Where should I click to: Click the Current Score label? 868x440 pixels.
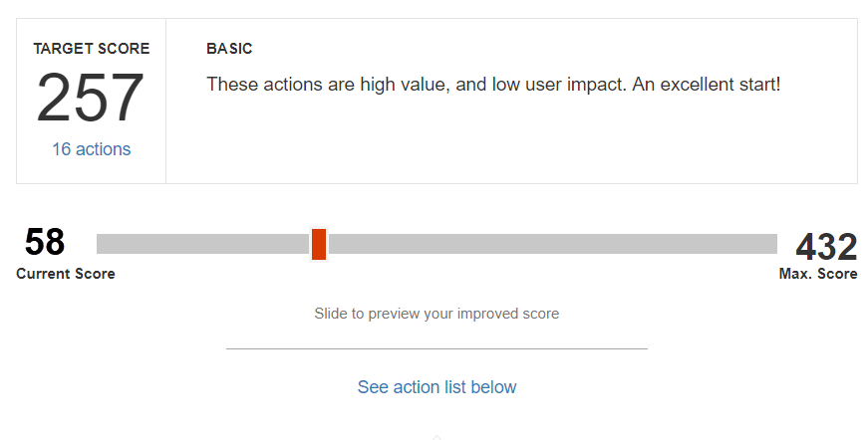pyautogui.click(x=66, y=274)
